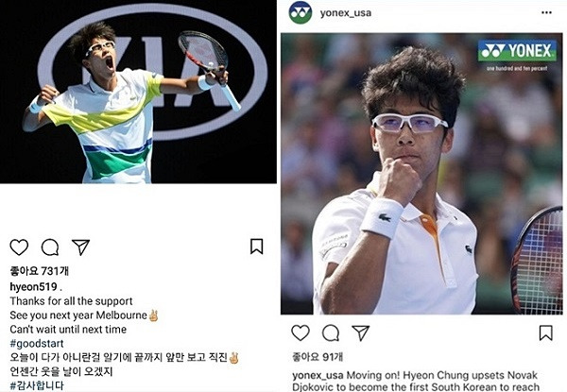
Task: Open the Yonex fist-pump player photo
Action: (421, 174)
